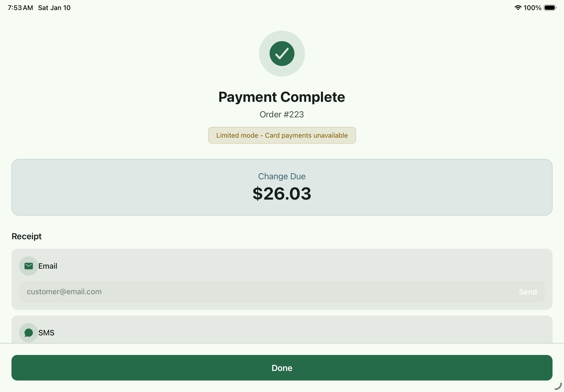Viewport: 564px width, 392px height.
Task: Click the clock in the status bar
Action: (20, 8)
